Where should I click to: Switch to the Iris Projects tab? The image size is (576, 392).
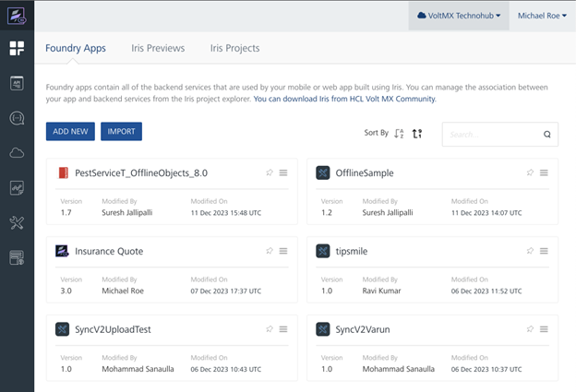click(234, 48)
